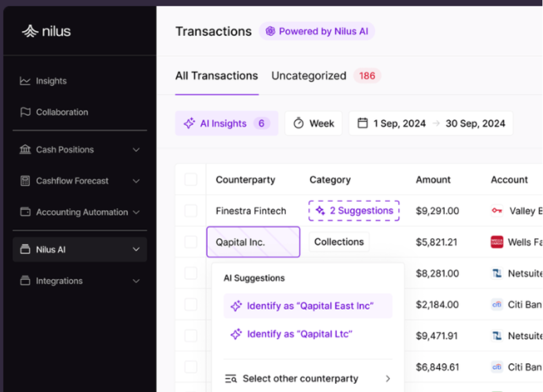Switch to the Uncategorized tab

[x=309, y=76]
